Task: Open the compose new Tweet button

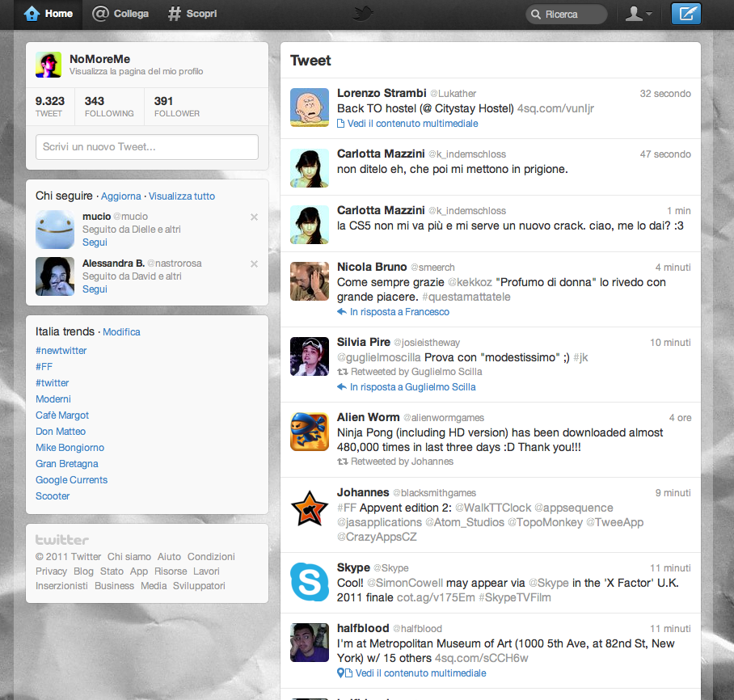Action: (685, 14)
